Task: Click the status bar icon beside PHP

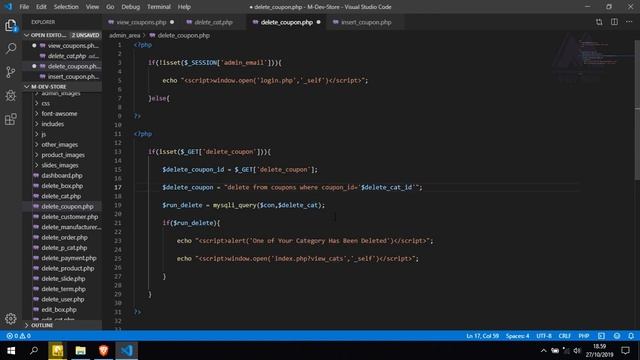Action: (601, 336)
